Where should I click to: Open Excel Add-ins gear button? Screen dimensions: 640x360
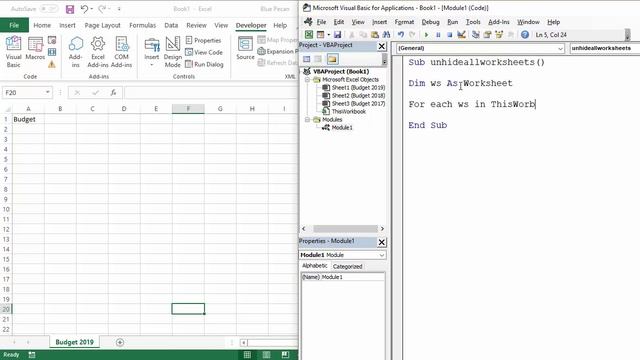98,51
